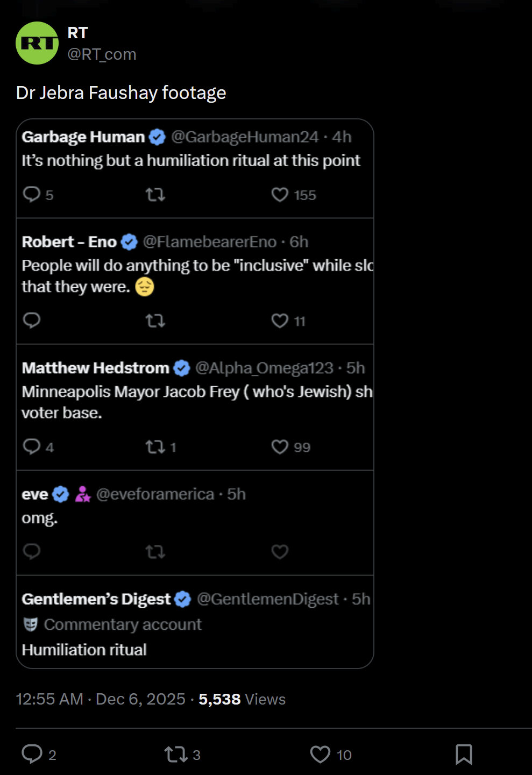Repost Matthew Hedstrom's post

pyautogui.click(x=155, y=447)
